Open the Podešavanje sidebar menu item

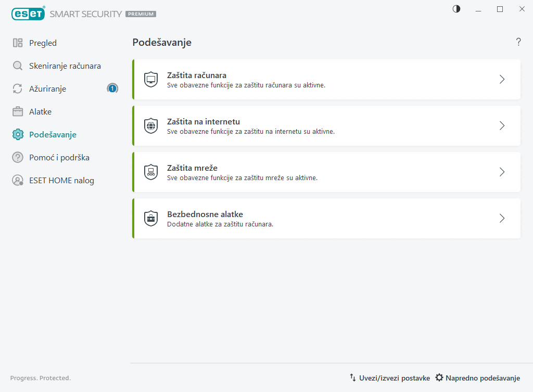[x=53, y=135]
